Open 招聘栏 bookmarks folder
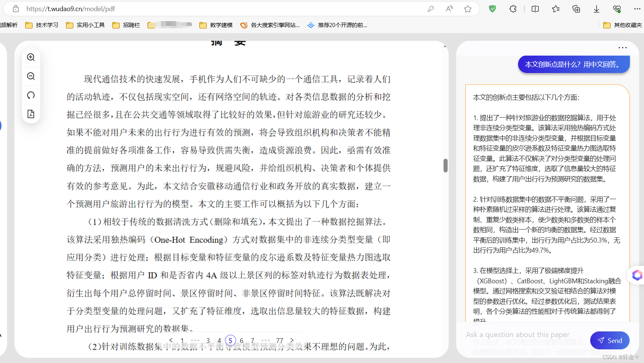The image size is (644, 363). click(126, 25)
